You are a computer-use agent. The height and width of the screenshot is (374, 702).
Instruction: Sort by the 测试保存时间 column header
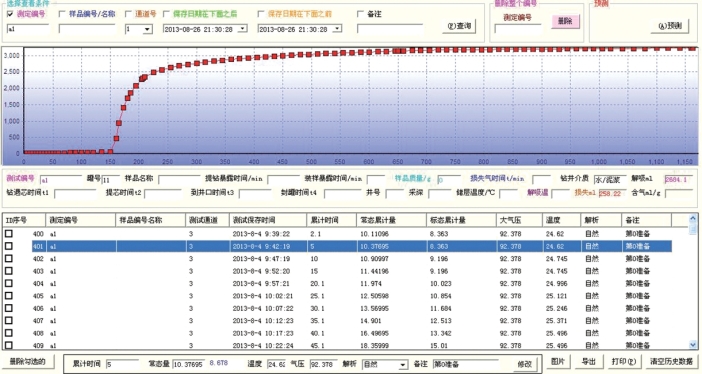268,220
